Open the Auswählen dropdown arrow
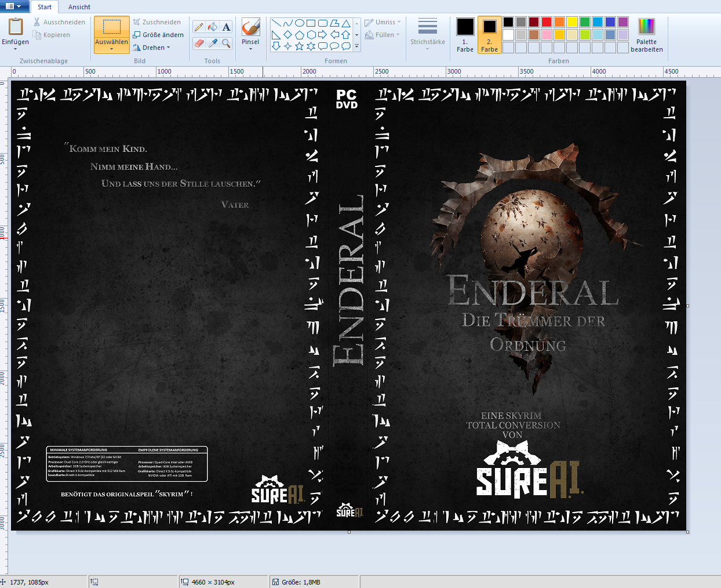The width and height of the screenshot is (721, 588). click(112, 49)
